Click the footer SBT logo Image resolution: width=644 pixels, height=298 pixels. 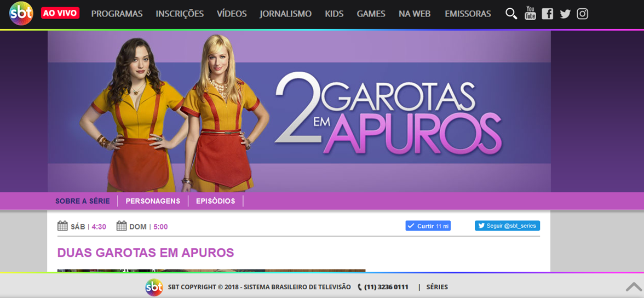point(154,287)
